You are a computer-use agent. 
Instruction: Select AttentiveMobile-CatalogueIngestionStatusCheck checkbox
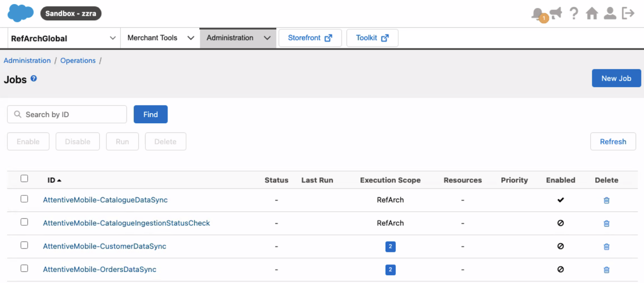click(x=24, y=222)
